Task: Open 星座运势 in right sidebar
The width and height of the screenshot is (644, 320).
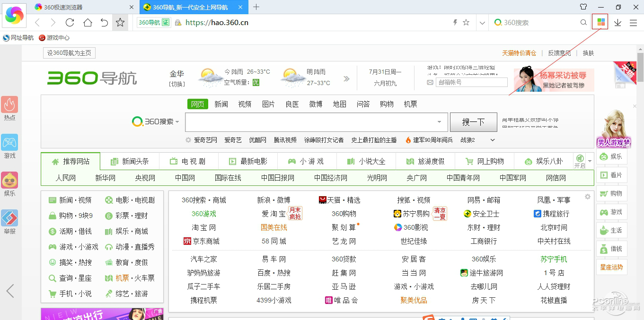Action: (x=611, y=267)
